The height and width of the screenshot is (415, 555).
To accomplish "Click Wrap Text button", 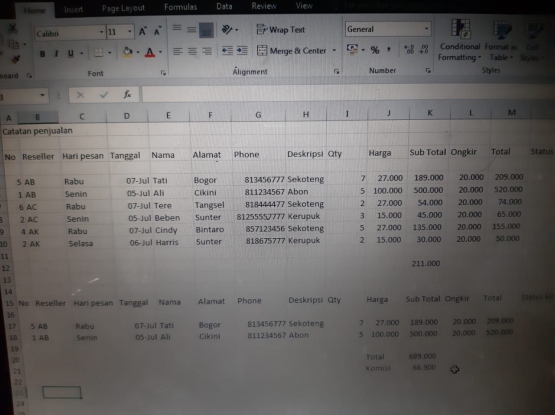I will coord(280,29).
